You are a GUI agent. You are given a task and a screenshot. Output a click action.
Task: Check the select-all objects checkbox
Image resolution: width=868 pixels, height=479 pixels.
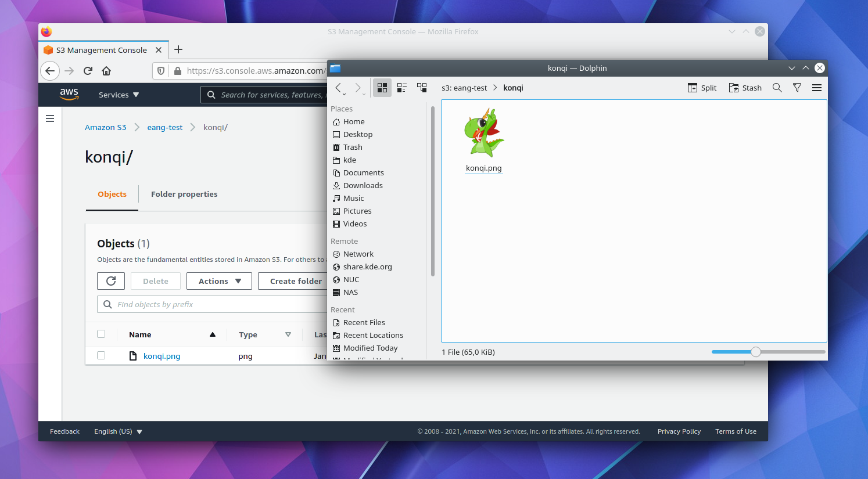coord(101,334)
